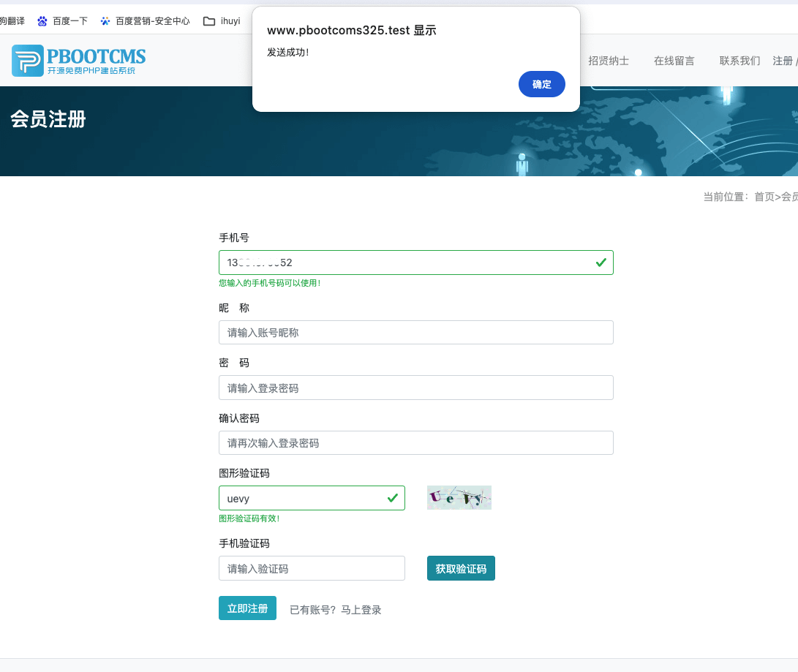Open the 百度营销-安全中心 bookmark
This screenshot has height=672, width=798.
(145, 21)
